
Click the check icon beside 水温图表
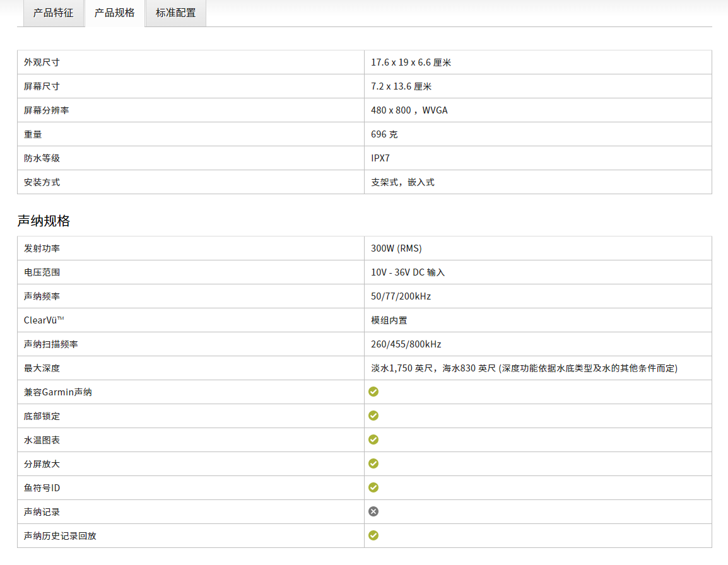coord(373,440)
